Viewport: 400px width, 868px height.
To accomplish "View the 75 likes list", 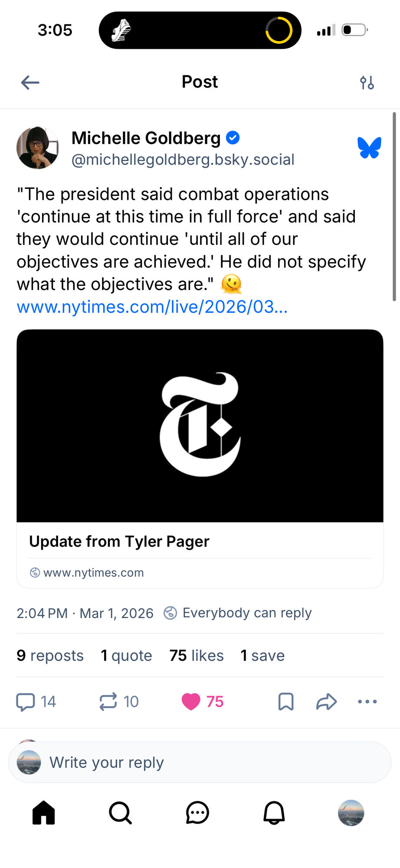I will [197, 655].
